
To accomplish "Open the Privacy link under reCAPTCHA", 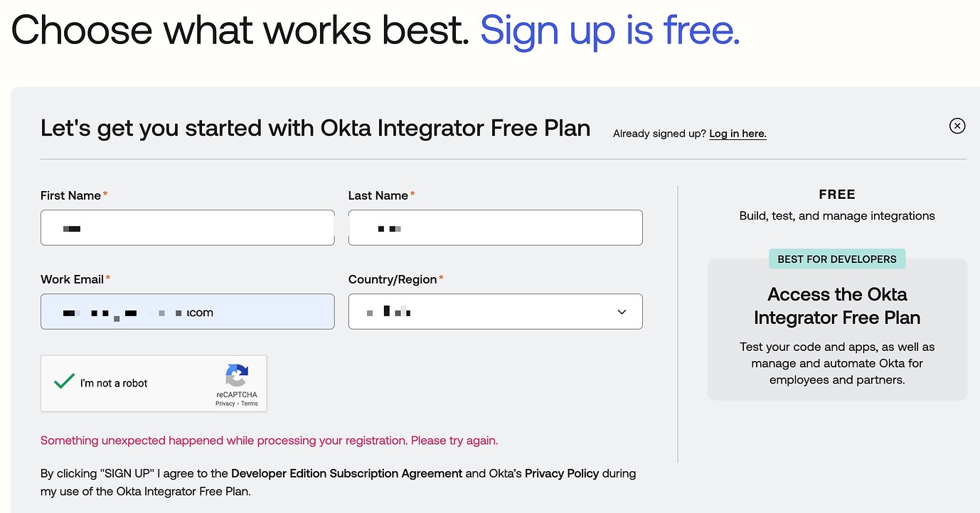I will point(224,403).
